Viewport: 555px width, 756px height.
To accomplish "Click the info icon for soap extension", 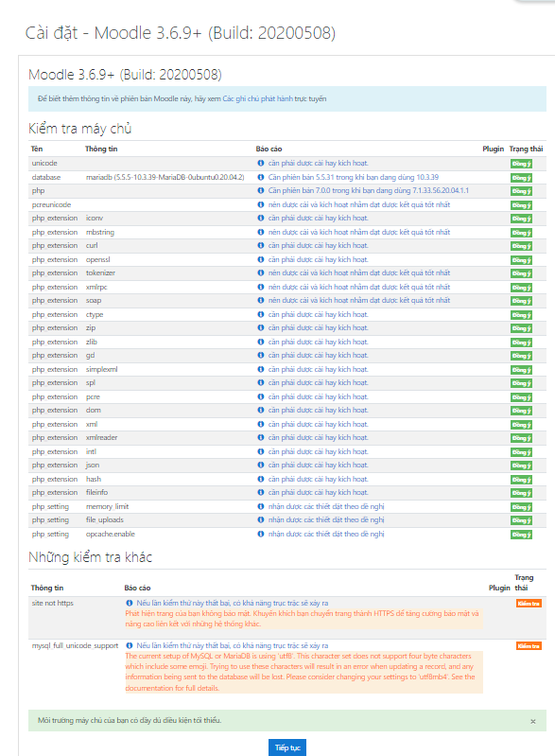I will [x=261, y=300].
